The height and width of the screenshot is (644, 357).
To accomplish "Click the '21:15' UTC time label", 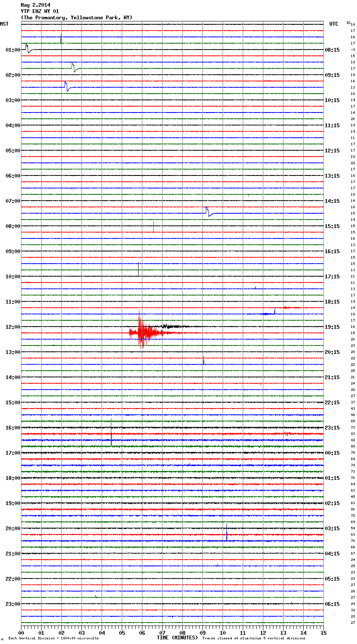I will (x=332, y=377).
